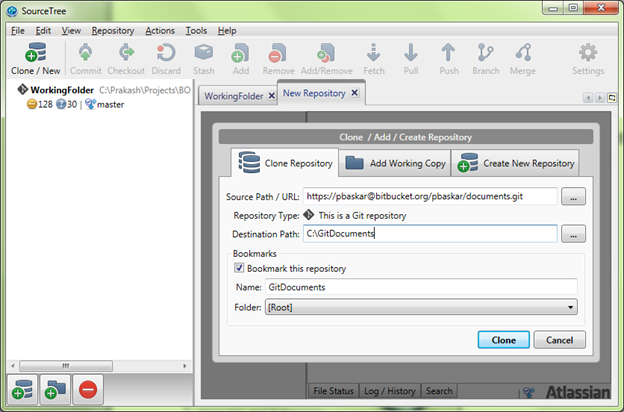Screen dimensions: 624x412
Task: Click the Source Path / URL field
Action: pyautogui.click(x=430, y=196)
